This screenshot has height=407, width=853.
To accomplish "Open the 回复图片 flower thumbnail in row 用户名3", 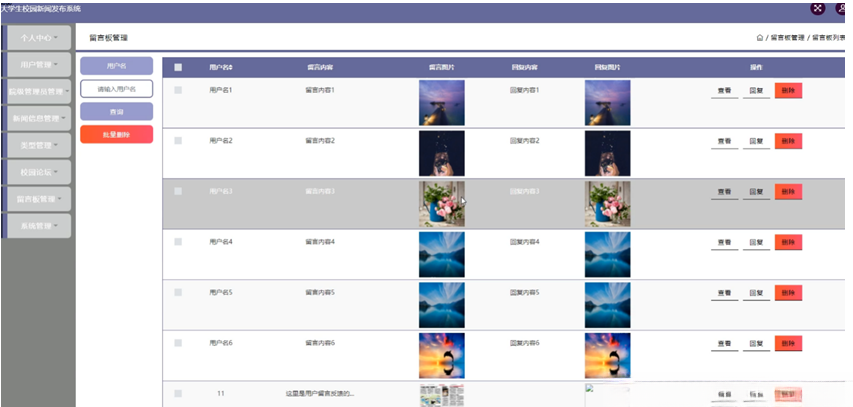I will pos(608,204).
